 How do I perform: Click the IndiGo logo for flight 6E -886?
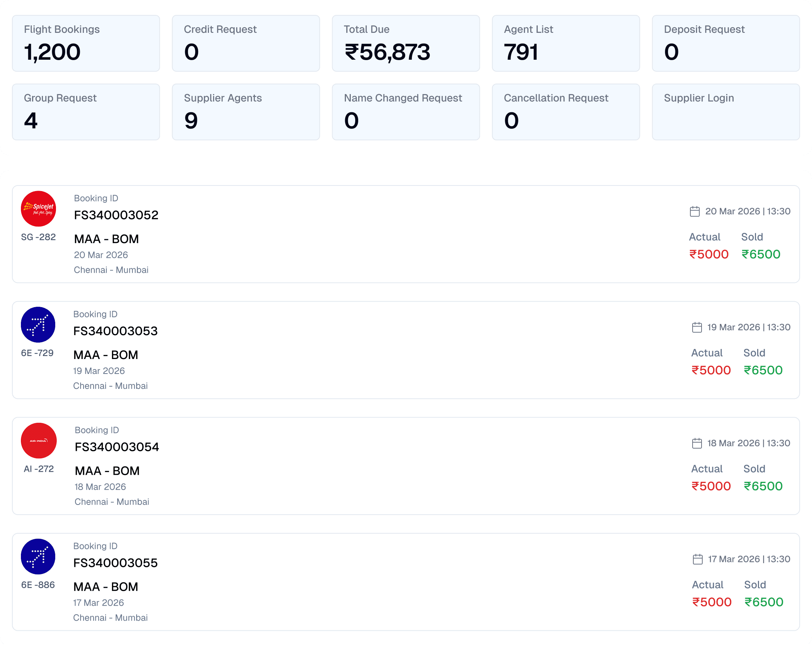click(38, 557)
